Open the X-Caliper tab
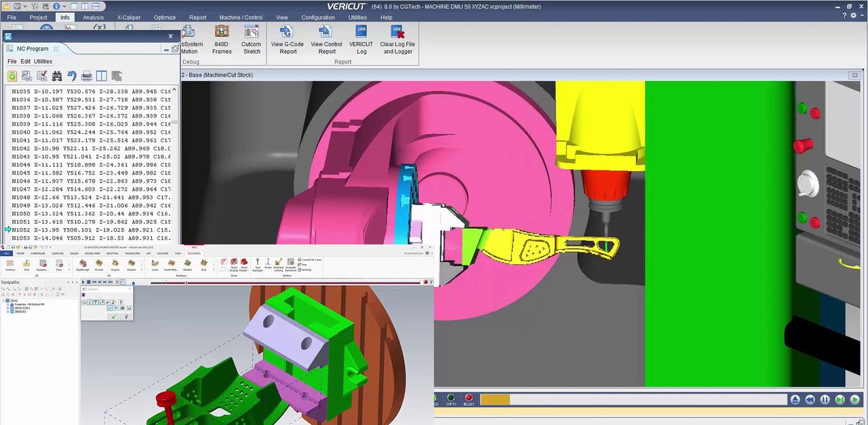The image size is (868, 425). click(129, 18)
